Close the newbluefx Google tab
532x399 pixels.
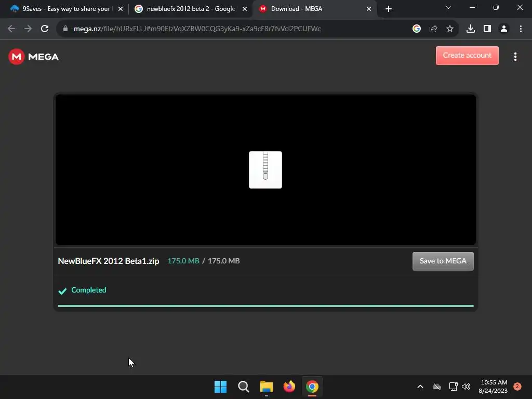pyautogui.click(x=245, y=9)
